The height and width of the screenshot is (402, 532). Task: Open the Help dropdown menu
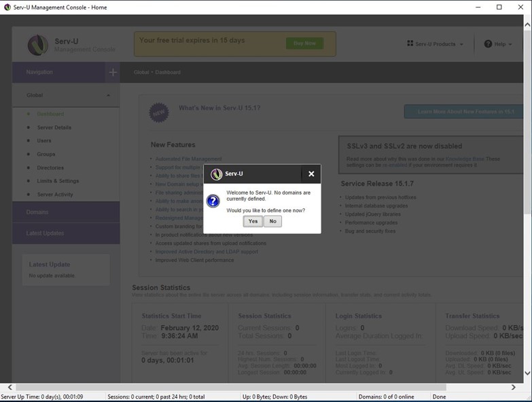[498, 44]
